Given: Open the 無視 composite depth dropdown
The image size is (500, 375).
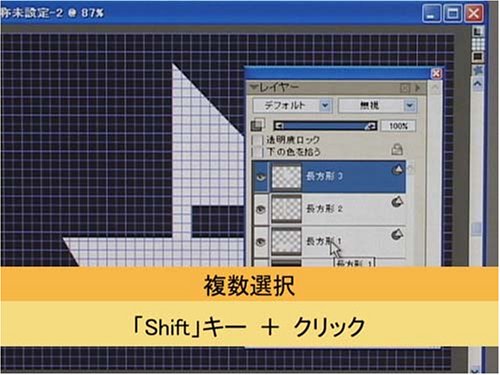Looking at the screenshot, I should click(377, 106).
